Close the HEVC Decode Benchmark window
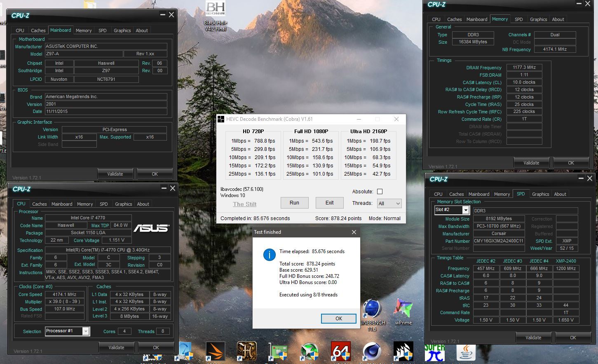 tap(396, 119)
